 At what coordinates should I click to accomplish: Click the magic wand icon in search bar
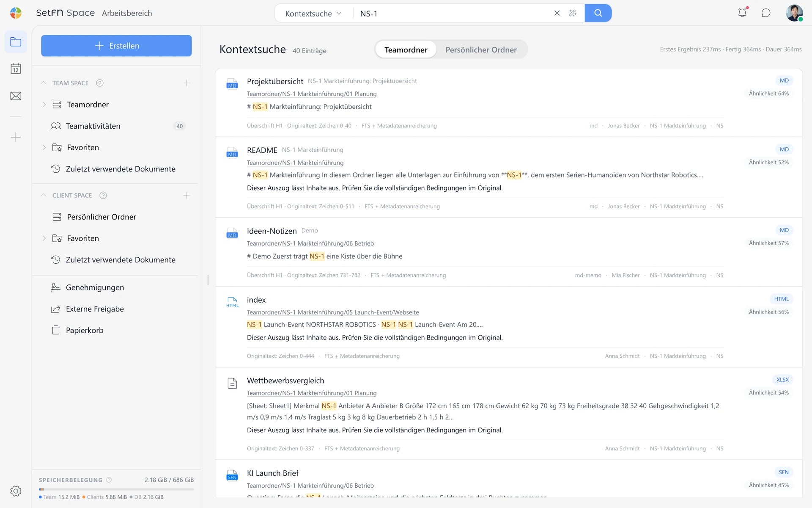(573, 13)
